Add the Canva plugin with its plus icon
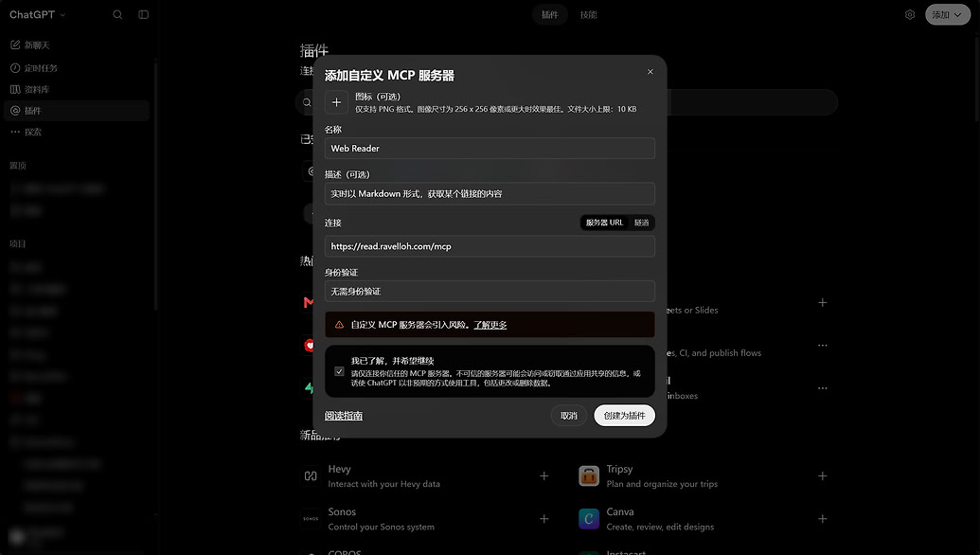The height and width of the screenshot is (555, 980). click(823, 519)
